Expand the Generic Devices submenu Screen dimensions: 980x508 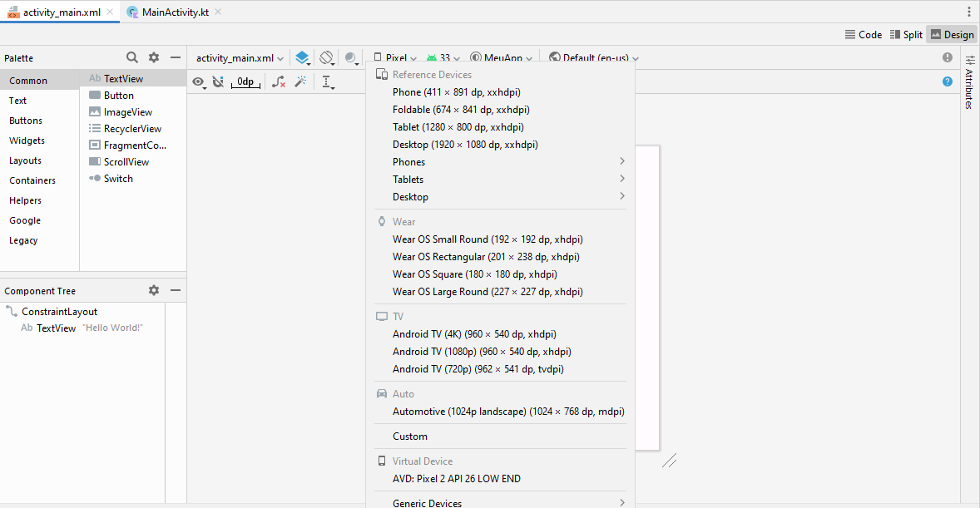507,503
